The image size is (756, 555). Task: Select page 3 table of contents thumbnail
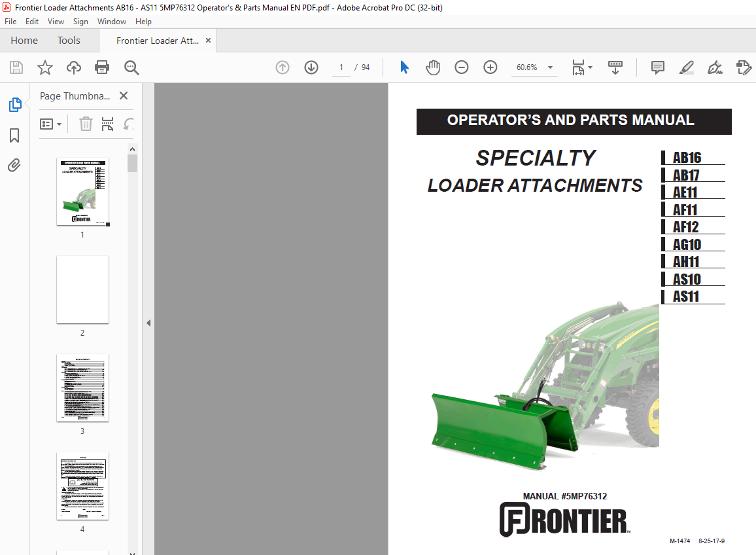click(82, 387)
